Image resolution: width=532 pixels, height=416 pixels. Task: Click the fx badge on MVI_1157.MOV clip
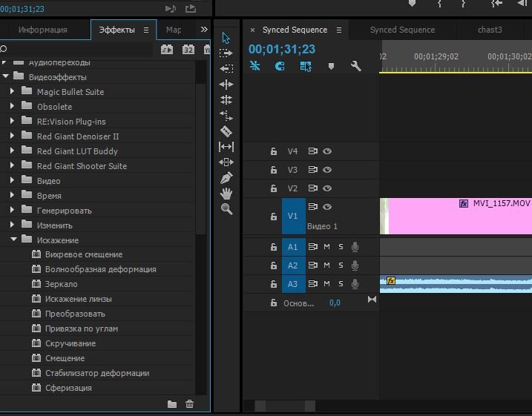point(464,203)
